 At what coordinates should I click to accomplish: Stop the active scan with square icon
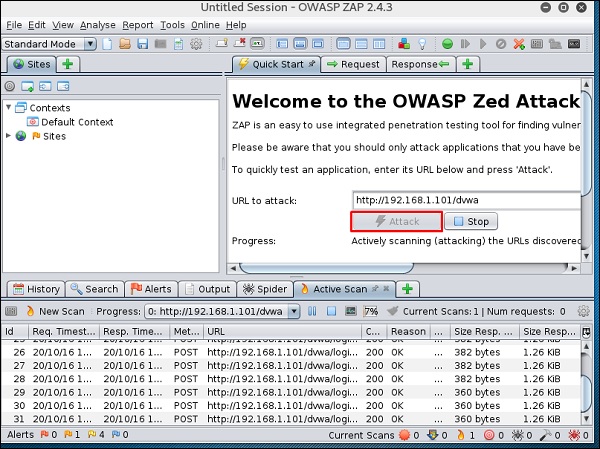[x=331, y=311]
